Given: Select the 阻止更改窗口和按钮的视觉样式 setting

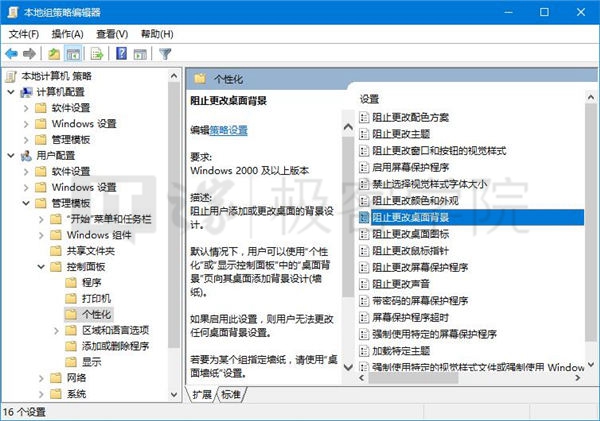Looking at the screenshot, I should [439, 150].
